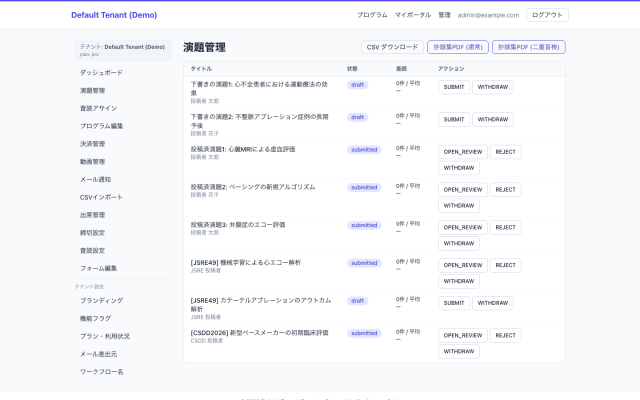Open CSVインポート in the sidebar
Screen dimensions: 640x400
123,197
